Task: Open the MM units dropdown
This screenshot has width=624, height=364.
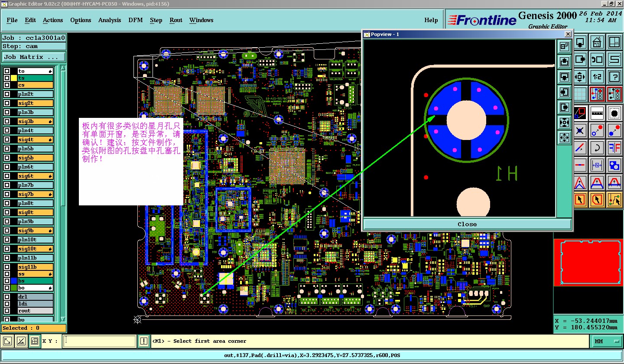Action: (607, 341)
